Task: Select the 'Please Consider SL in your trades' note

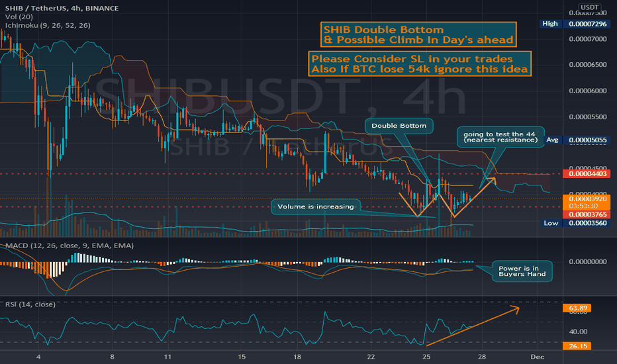Action: click(420, 64)
